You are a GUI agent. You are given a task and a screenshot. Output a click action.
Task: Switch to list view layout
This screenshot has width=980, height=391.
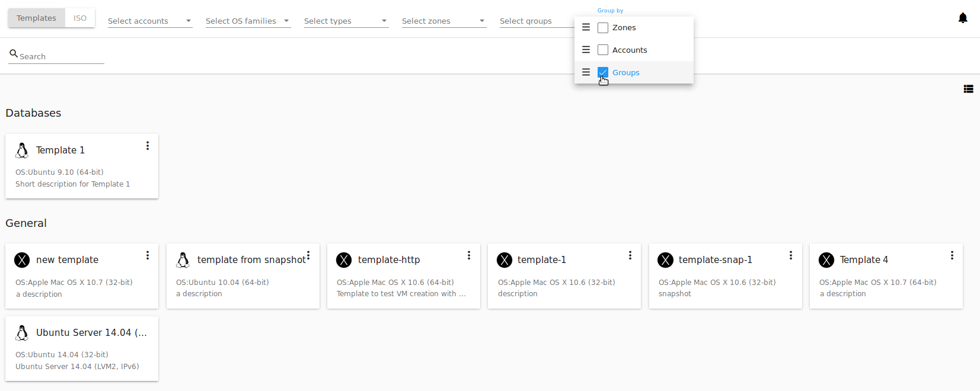point(968,89)
